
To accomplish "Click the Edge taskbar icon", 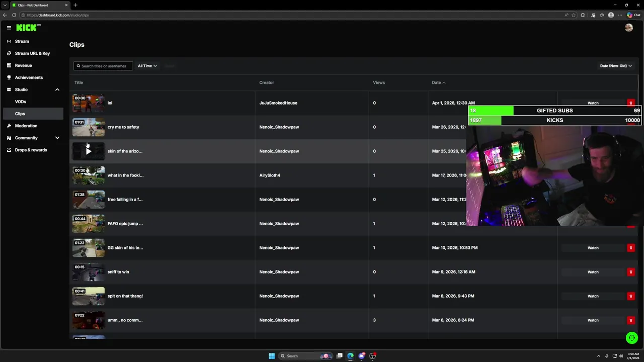I will pyautogui.click(x=351, y=356).
